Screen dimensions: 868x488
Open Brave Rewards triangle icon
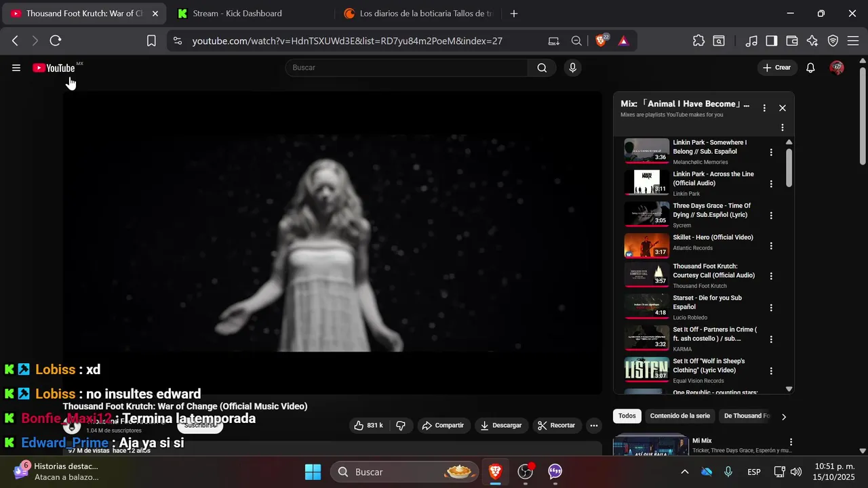[623, 41]
